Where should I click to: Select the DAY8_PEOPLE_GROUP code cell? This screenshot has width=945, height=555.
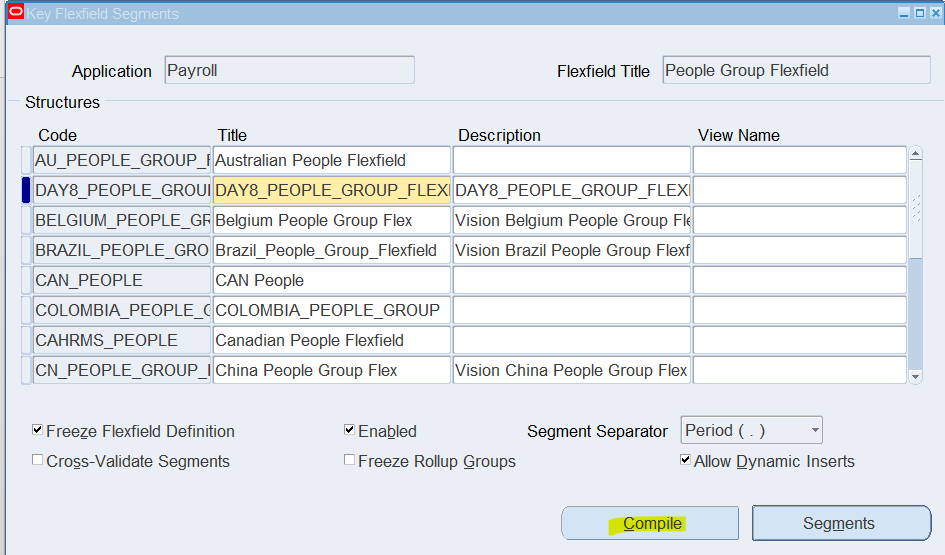(x=122, y=190)
